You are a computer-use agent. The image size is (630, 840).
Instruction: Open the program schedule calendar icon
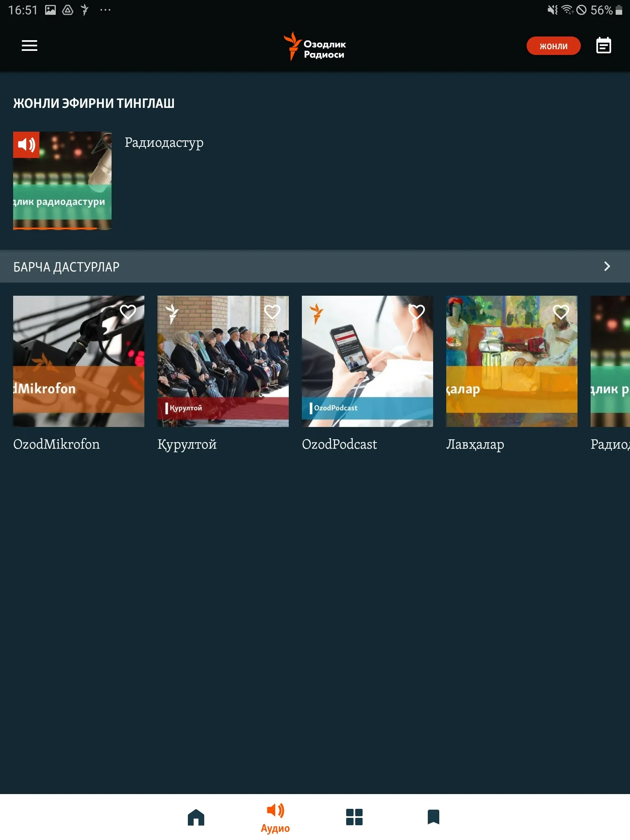(603, 46)
